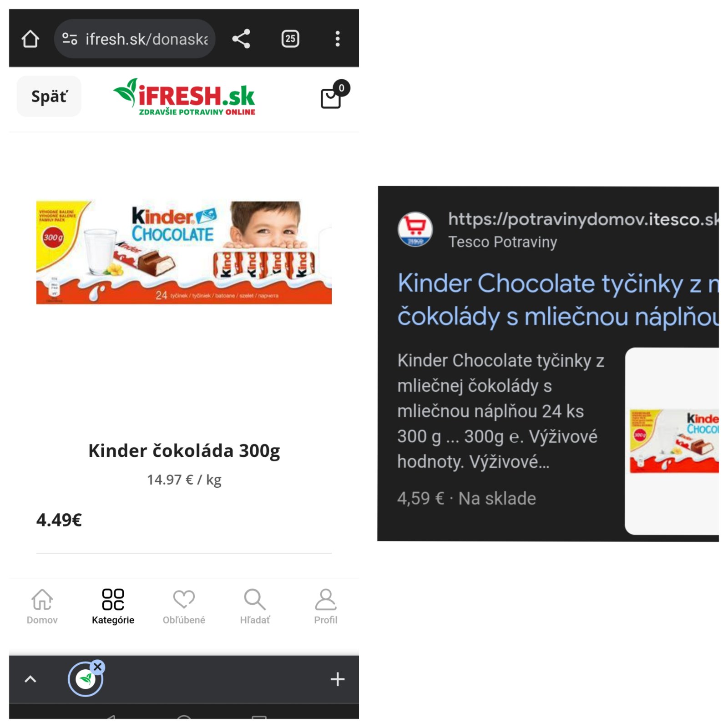Click the iFRESH.sk logo
The width and height of the screenshot is (728, 728).
[184, 97]
